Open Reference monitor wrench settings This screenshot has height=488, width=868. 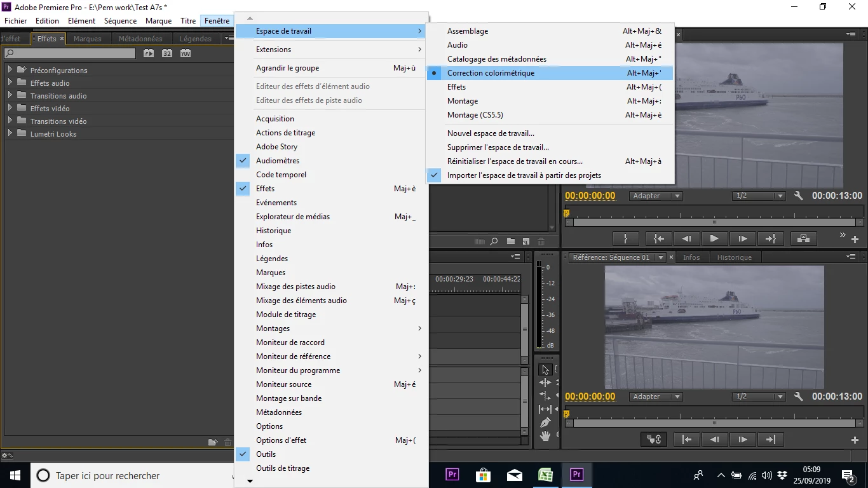pos(799,396)
